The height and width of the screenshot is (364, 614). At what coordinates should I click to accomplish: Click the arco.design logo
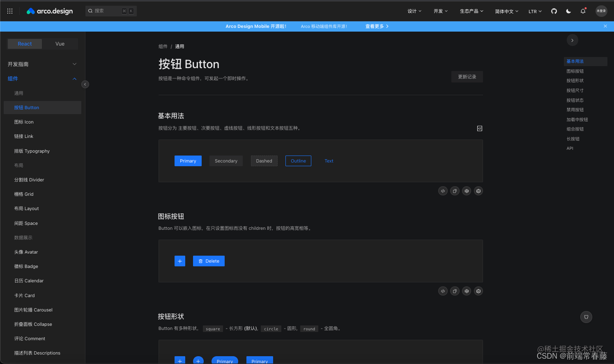(x=50, y=11)
